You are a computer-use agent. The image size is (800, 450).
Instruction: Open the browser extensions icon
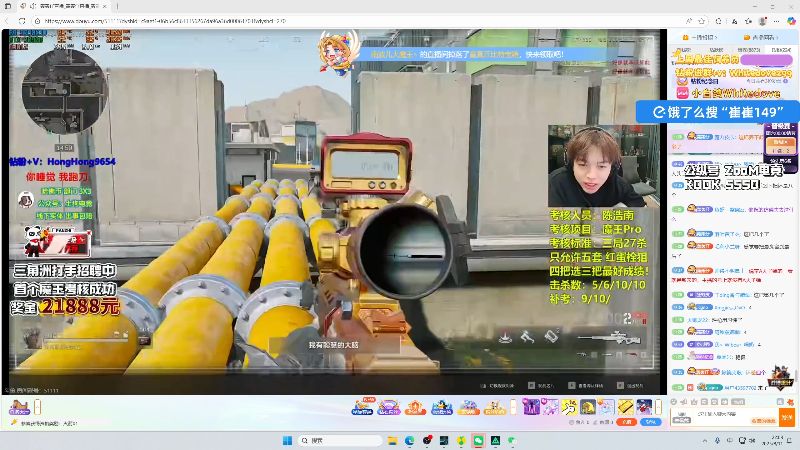[718, 21]
